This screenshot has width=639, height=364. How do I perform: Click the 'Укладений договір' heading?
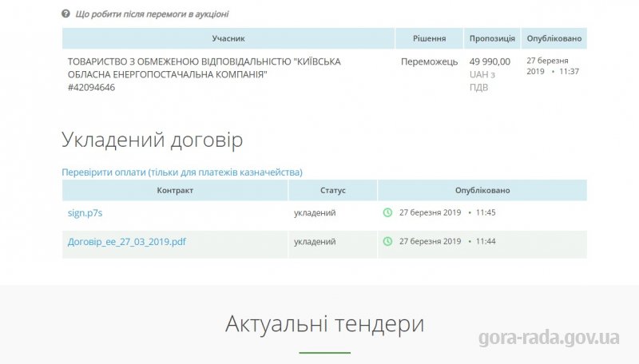[x=152, y=140]
